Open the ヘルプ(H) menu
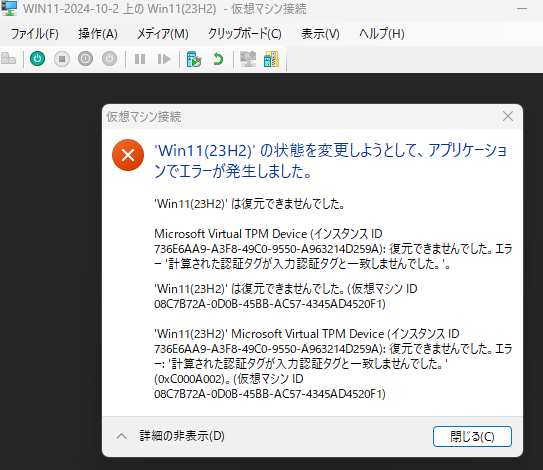 [x=382, y=34]
